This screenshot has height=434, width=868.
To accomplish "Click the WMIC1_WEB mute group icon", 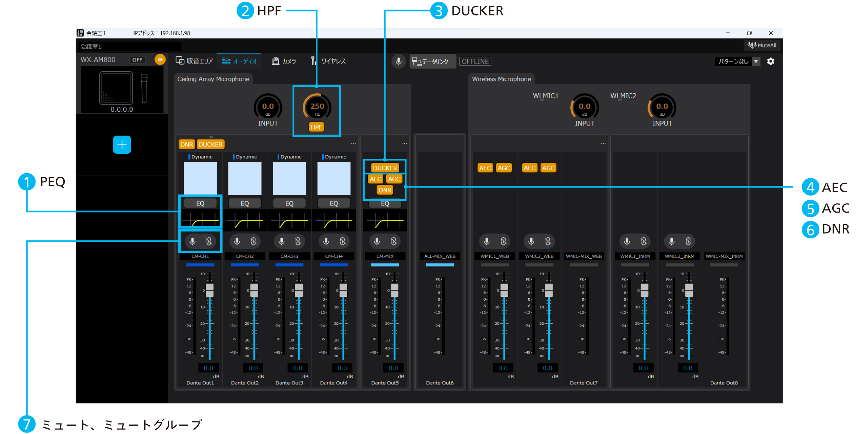I will [x=503, y=241].
